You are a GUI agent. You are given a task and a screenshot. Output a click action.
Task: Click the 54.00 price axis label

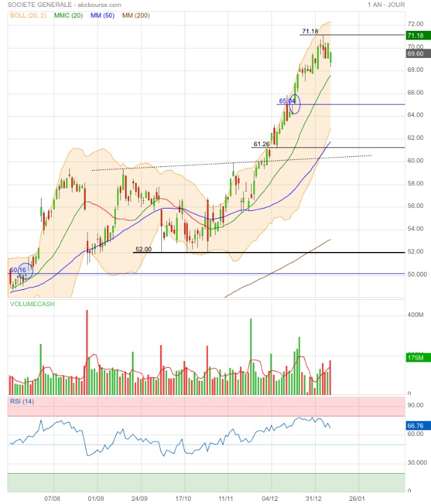pos(415,229)
